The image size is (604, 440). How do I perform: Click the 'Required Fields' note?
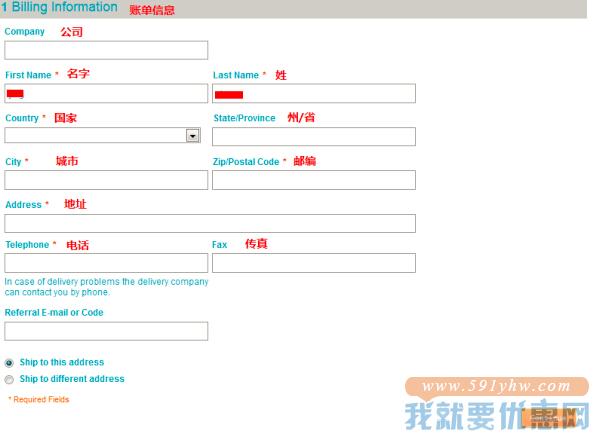click(39, 400)
